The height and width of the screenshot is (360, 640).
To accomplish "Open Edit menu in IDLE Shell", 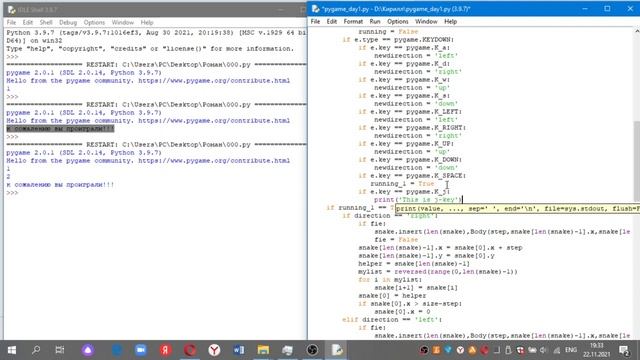I will click(28, 22).
